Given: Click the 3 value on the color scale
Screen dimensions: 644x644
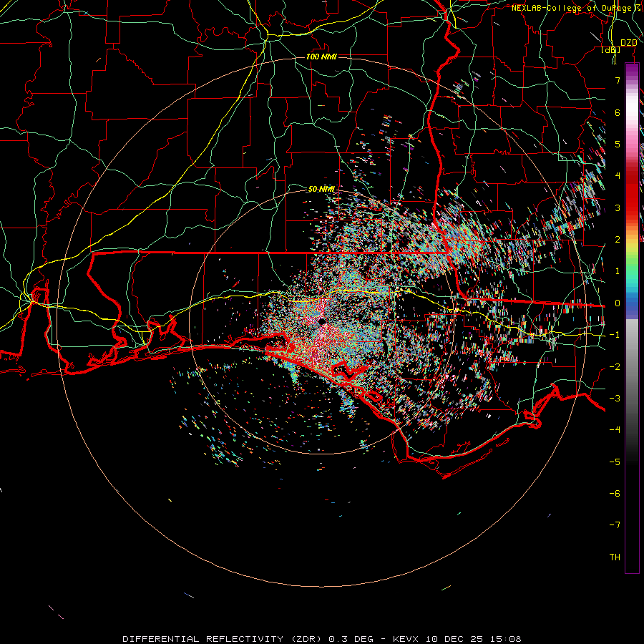Looking at the screenshot, I should click(x=618, y=208).
